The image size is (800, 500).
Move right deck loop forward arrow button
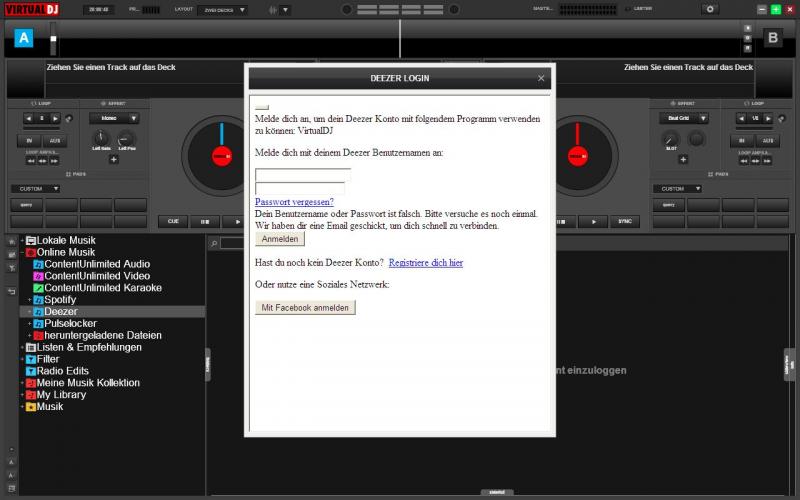[x=767, y=161]
